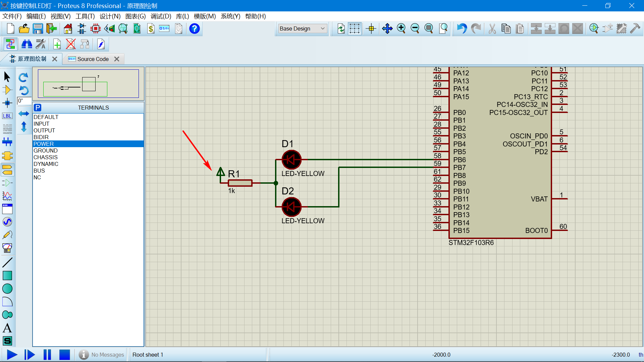Stop the simulation
Screen dimensions: 644x362
pos(64,355)
